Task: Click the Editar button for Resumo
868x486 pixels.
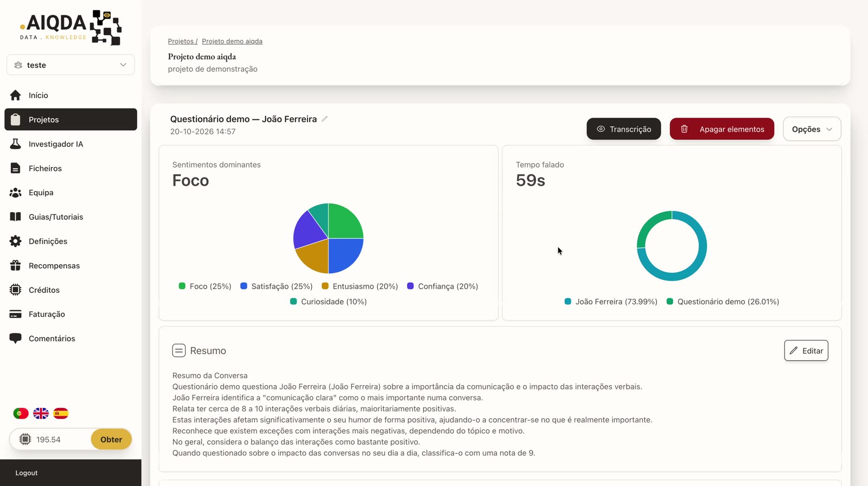Action: click(806, 350)
